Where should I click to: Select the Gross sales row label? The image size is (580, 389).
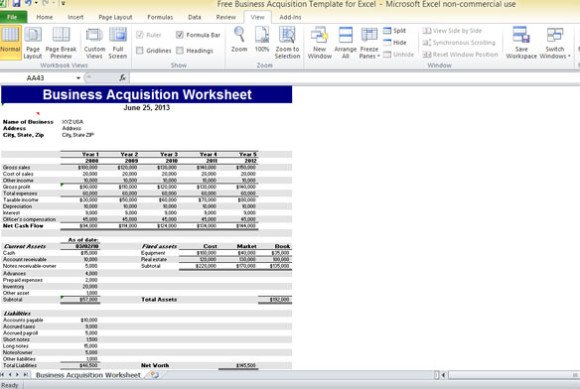tap(16, 168)
